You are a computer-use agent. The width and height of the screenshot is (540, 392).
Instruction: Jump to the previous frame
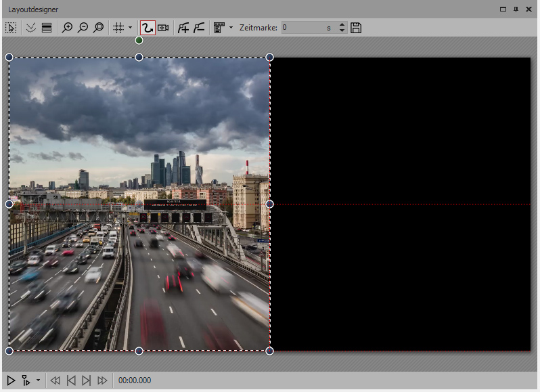(70, 380)
